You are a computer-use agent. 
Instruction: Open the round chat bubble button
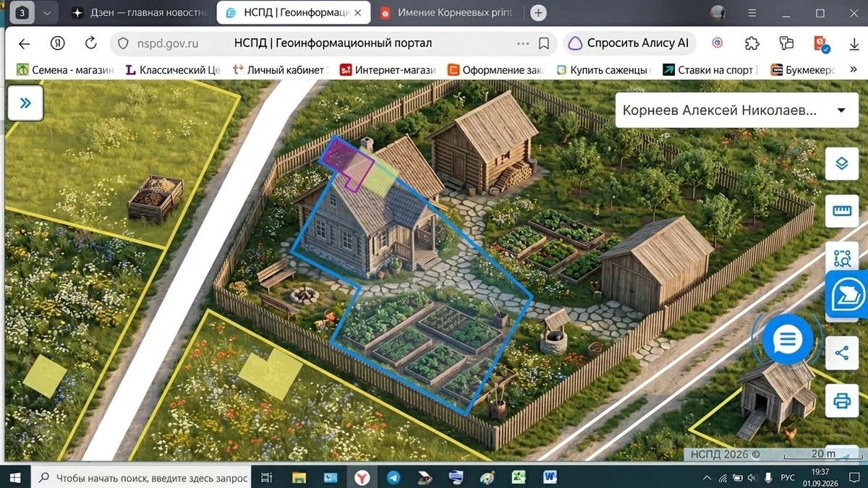[x=788, y=339]
